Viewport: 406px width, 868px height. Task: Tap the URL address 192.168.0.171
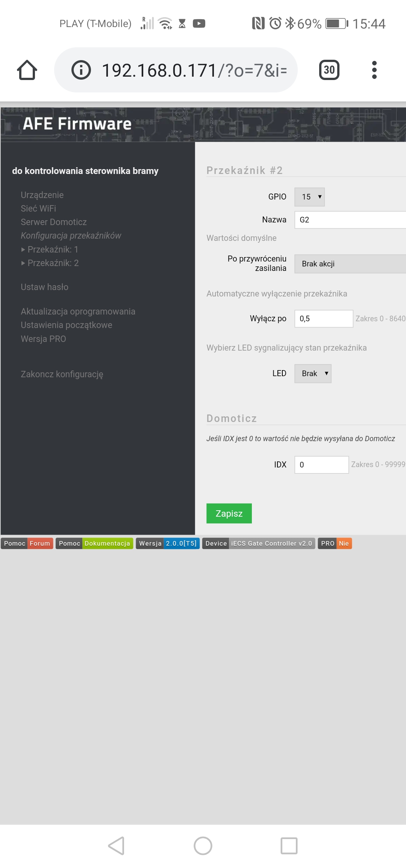click(x=194, y=70)
